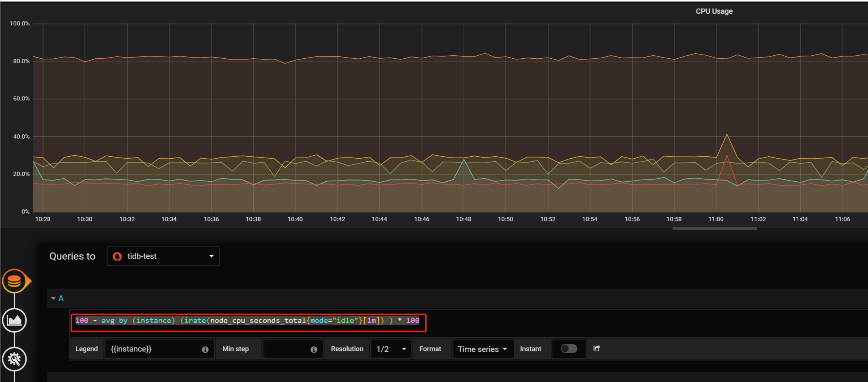Open the Format Time series dropdown

coord(482,349)
